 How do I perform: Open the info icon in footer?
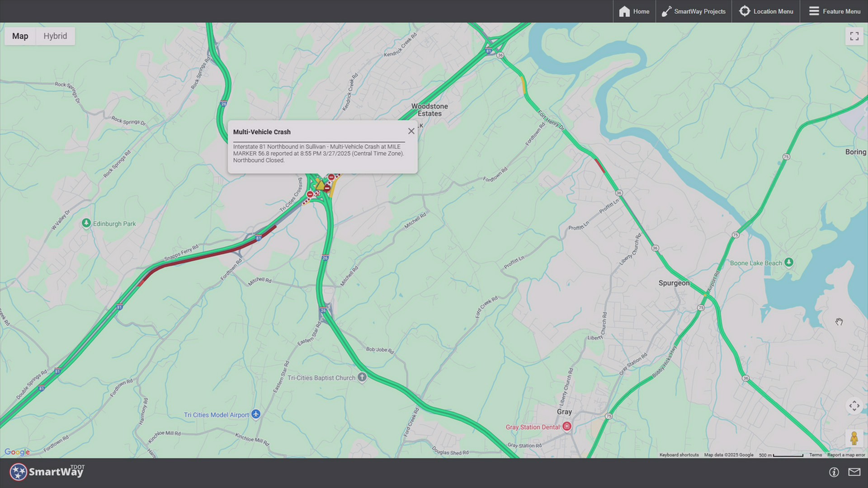point(834,472)
